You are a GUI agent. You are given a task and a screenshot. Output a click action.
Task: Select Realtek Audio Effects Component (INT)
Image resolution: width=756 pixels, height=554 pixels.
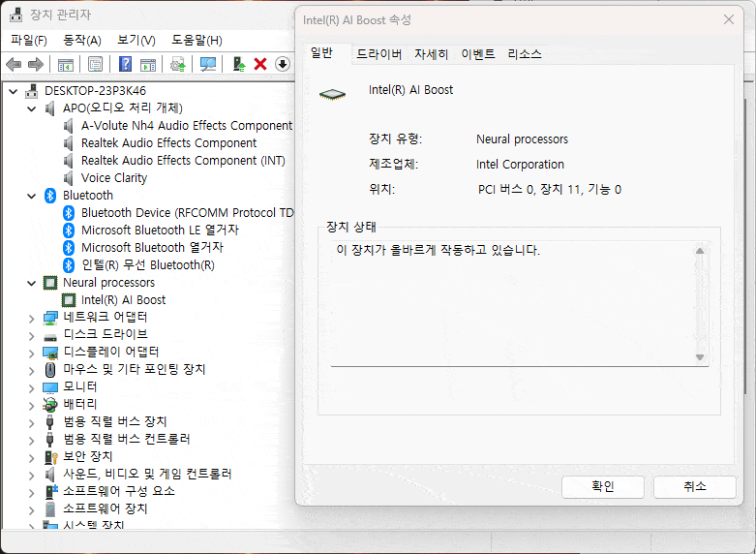coord(182,161)
